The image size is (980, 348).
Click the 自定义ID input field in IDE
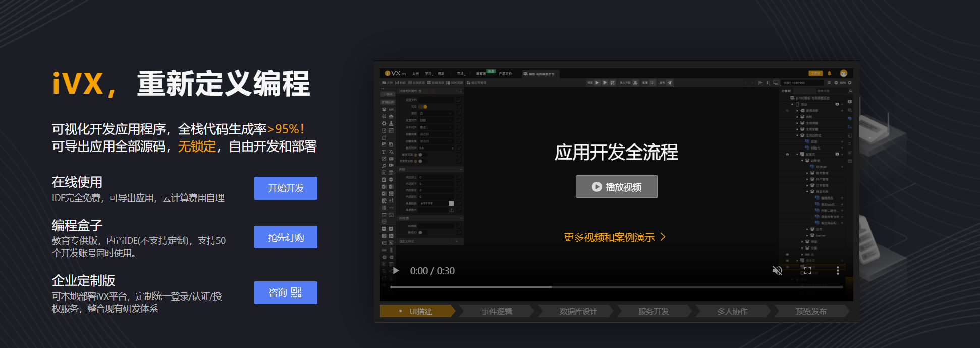[437, 100]
